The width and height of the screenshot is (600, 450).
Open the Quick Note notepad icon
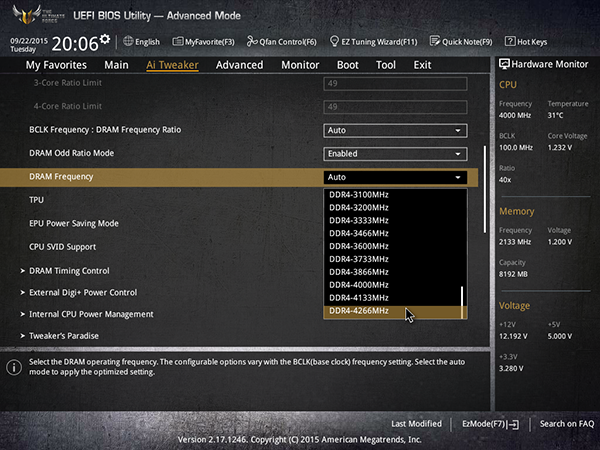pos(435,41)
